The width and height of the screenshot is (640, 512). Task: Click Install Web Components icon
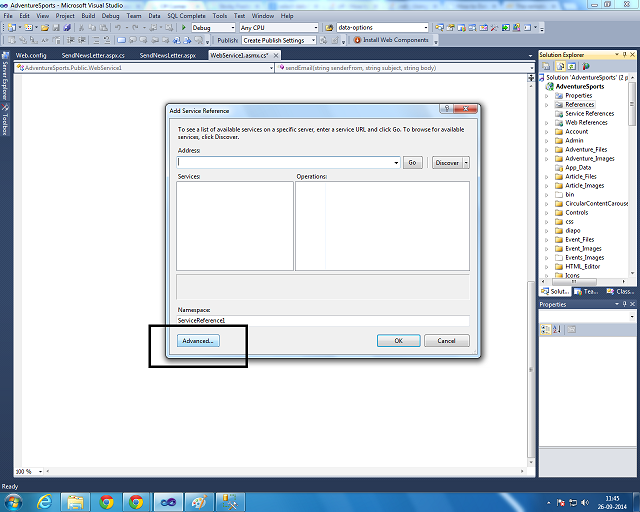358,40
